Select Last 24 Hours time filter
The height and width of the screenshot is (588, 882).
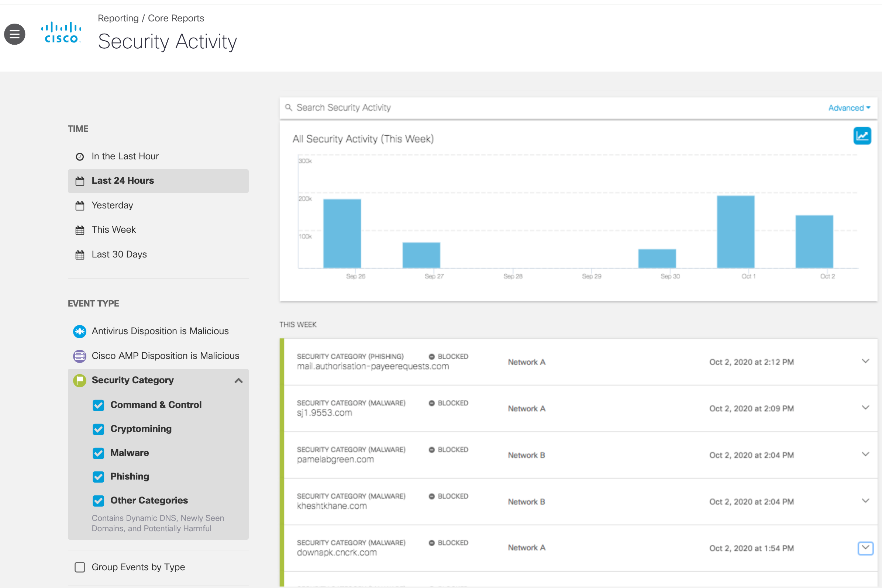158,181
